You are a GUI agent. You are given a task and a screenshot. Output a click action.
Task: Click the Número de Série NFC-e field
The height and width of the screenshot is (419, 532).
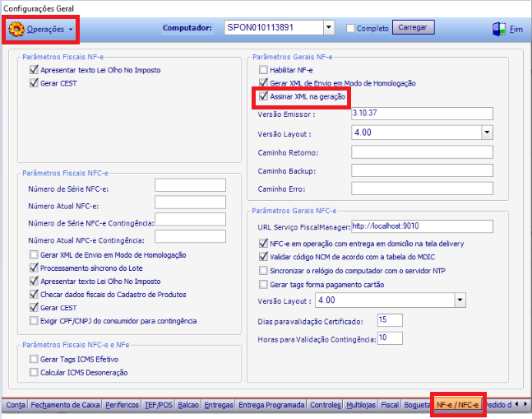point(190,185)
